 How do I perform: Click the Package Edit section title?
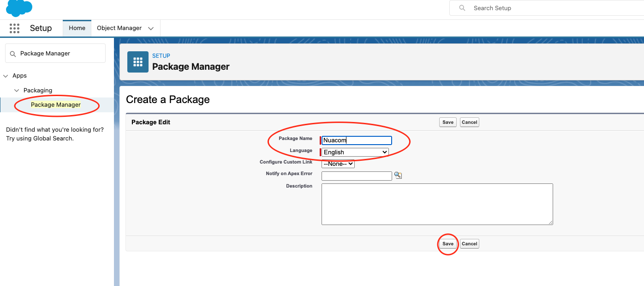(151, 122)
